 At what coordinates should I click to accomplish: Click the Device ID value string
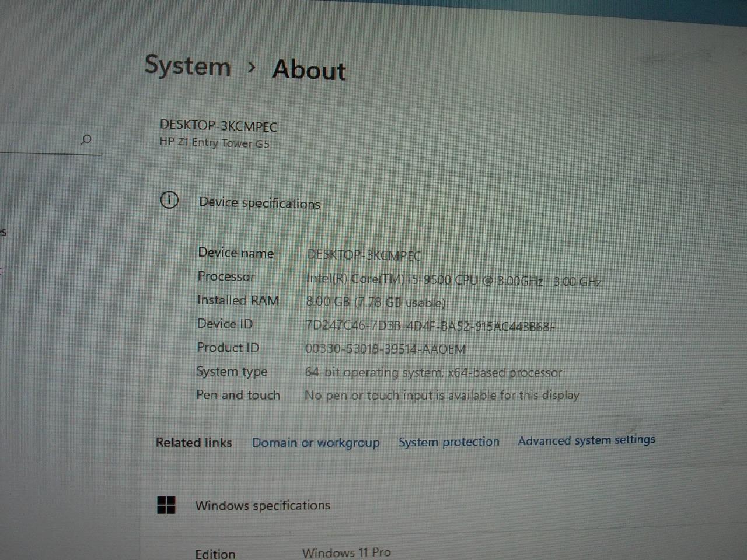click(x=430, y=326)
